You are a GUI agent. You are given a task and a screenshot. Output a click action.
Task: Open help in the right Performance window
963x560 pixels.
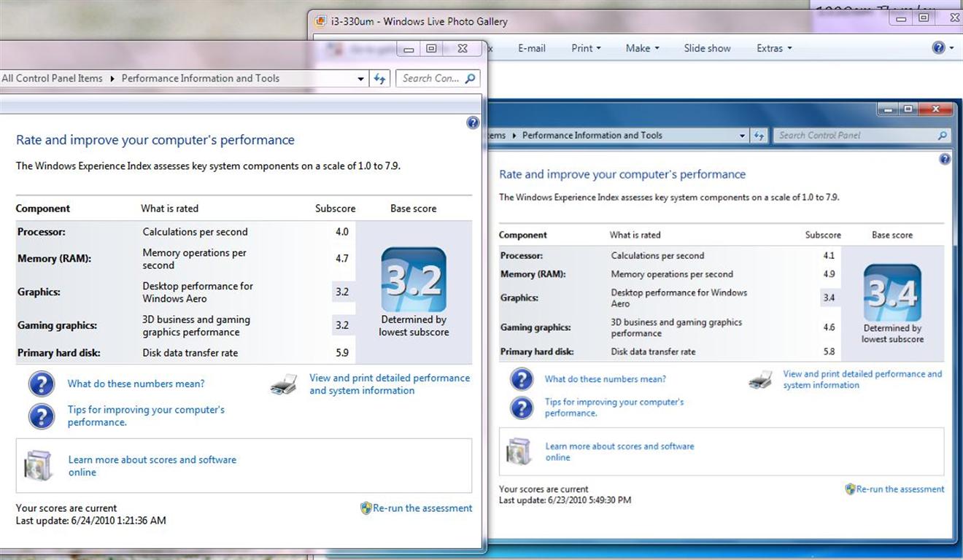tap(945, 159)
